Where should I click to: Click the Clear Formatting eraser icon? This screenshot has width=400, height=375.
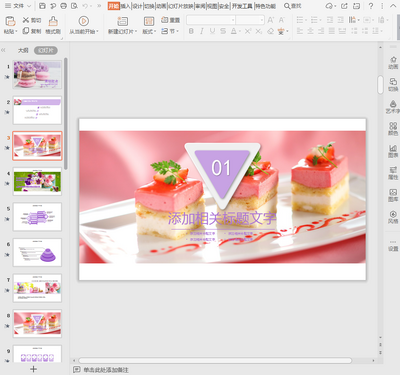[271, 31]
